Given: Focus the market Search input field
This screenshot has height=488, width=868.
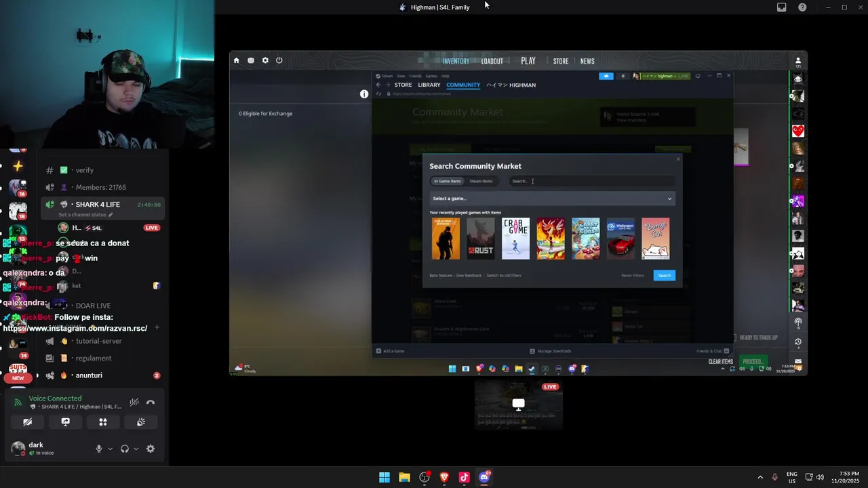Looking at the screenshot, I should click(x=592, y=181).
